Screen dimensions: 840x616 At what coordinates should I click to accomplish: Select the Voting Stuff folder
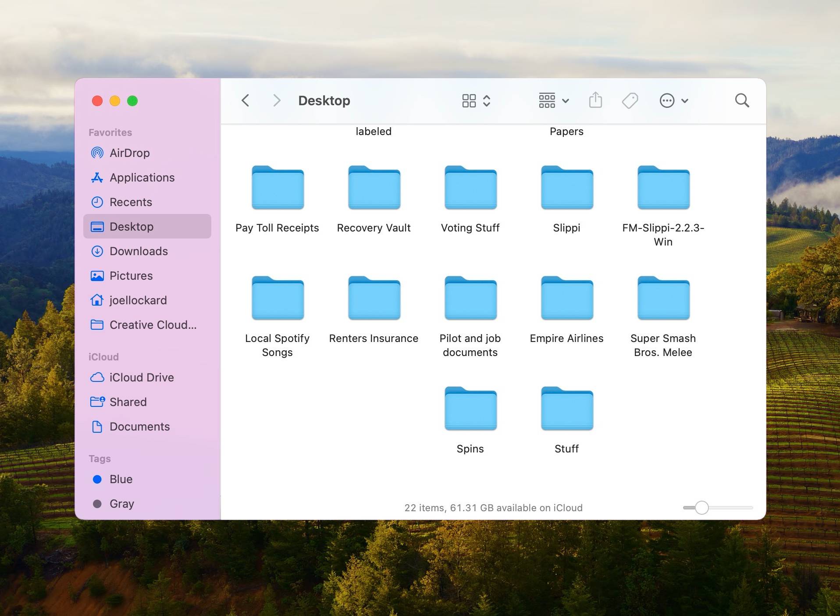click(x=470, y=188)
